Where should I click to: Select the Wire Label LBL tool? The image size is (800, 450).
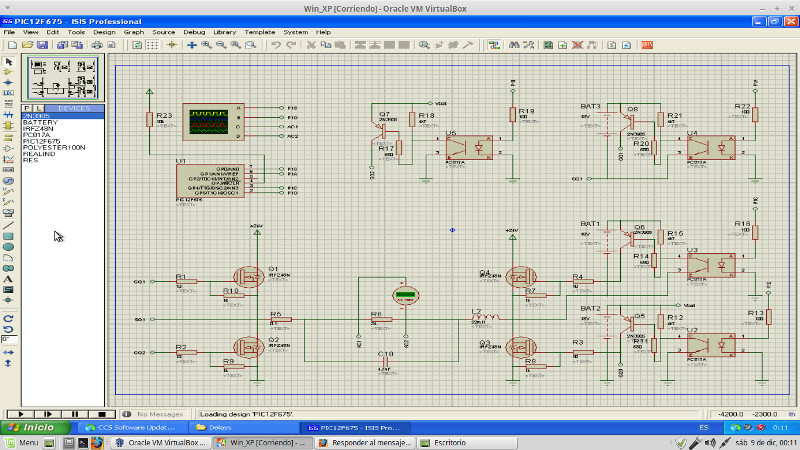(x=9, y=93)
